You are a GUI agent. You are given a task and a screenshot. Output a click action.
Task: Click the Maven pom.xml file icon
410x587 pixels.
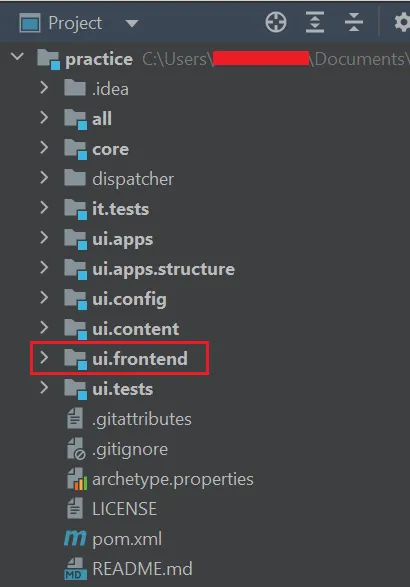point(75,538)
